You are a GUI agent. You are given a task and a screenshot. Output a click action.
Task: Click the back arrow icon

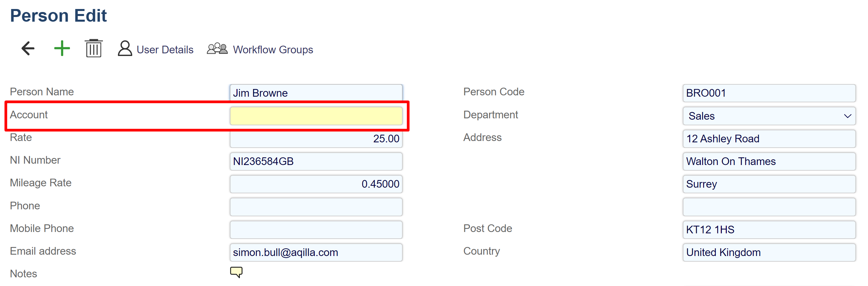click(28, 49)
